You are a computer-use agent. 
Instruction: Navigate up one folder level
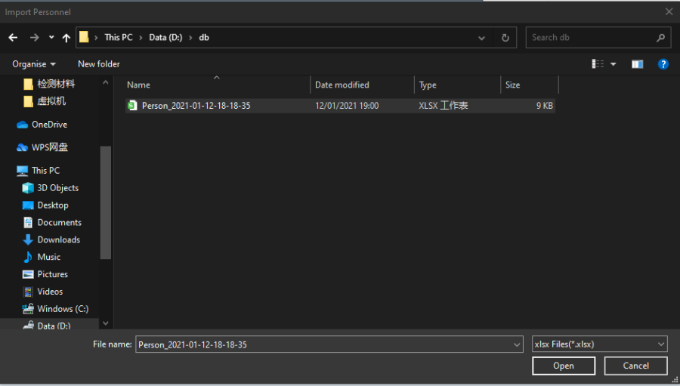pos(66,38)
